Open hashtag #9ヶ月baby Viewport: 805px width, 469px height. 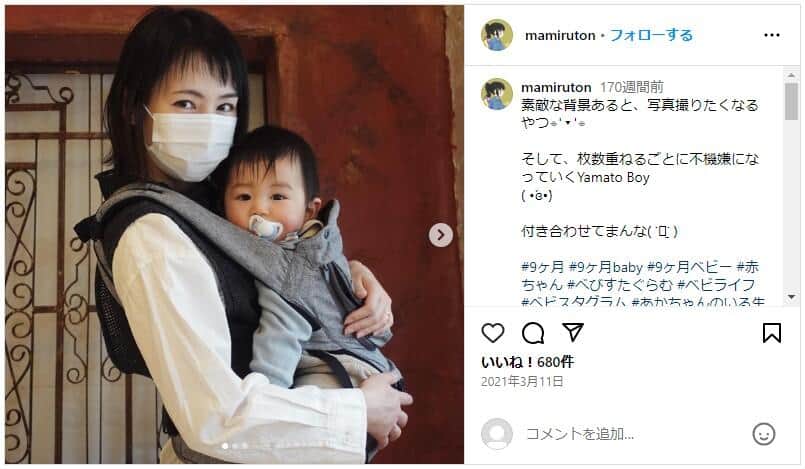[605, 267]
